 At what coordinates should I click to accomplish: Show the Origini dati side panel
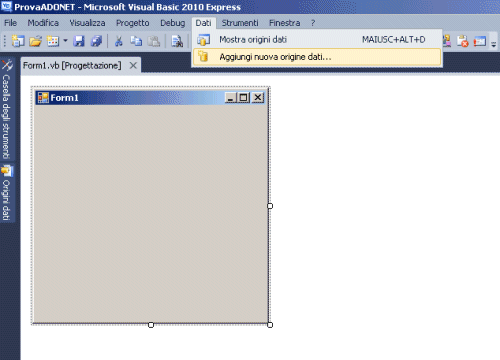click(x=7, y=193)
